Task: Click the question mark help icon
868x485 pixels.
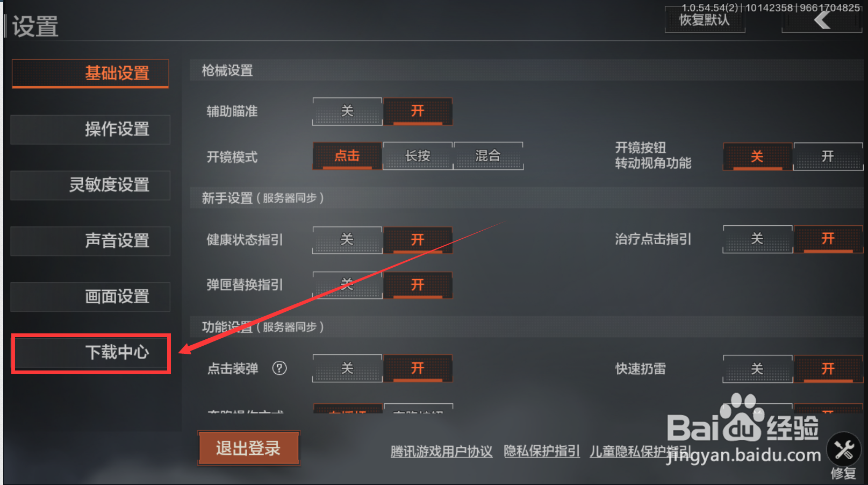Action: coord(279,368)
